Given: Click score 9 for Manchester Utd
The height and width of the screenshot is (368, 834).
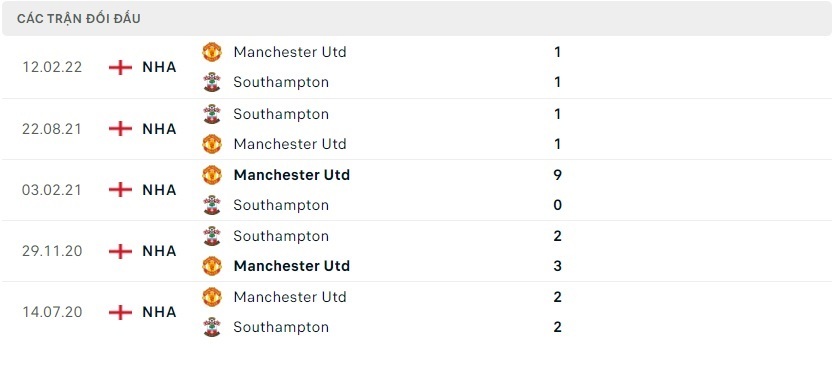Looking at the screenshot, I should coord(557,175).
